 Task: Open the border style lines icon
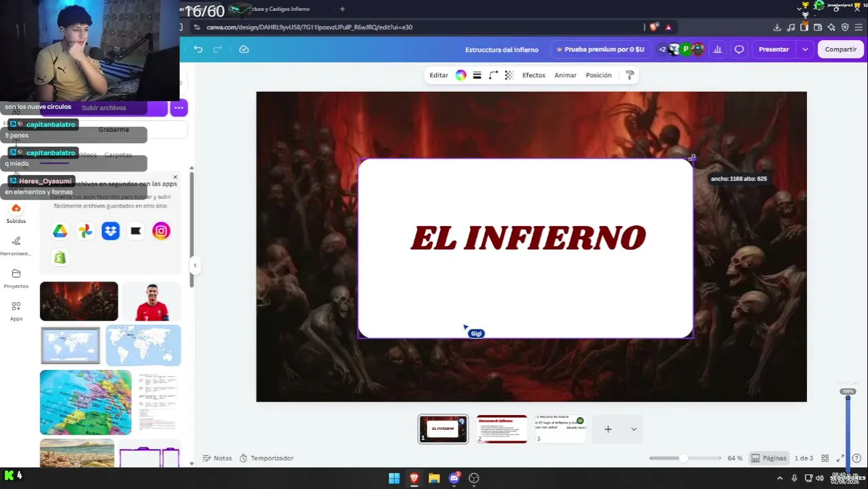477,75
